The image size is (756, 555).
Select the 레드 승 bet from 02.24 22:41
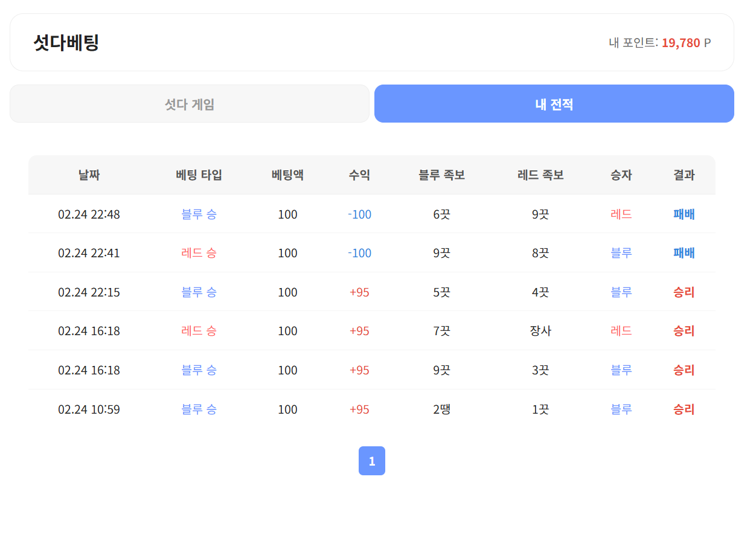click(x=199, y=253)
